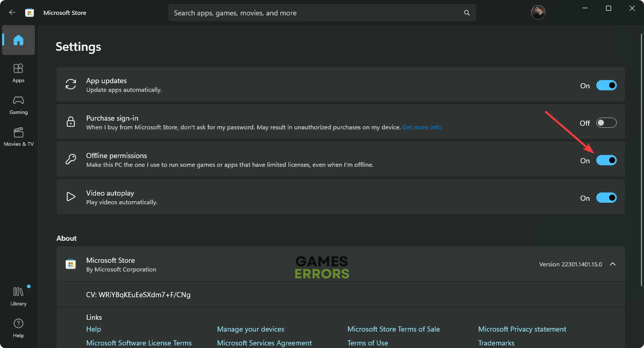Screen dimensions: 644x348
Task: Open the Library page
Action: coord(18,296)
